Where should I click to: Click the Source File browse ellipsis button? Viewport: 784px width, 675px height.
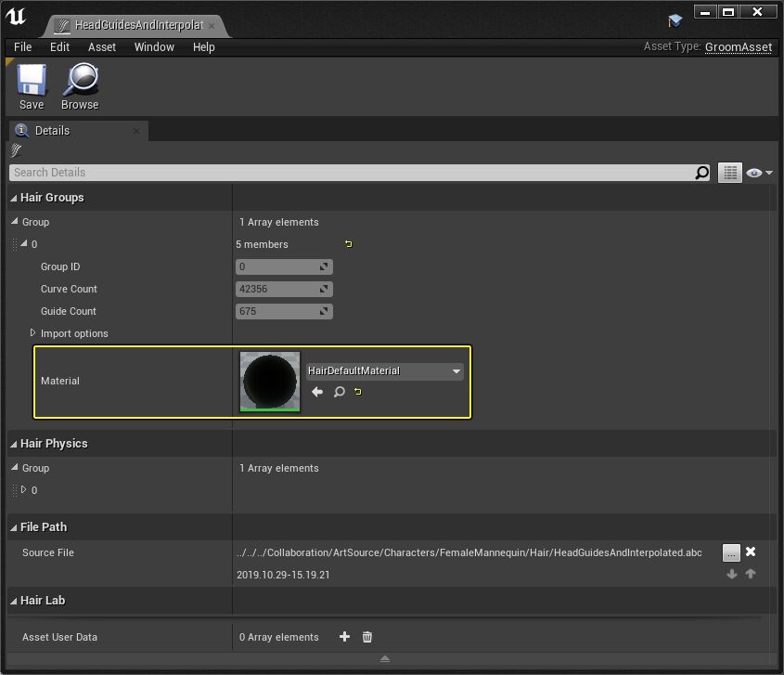point(731,552)
